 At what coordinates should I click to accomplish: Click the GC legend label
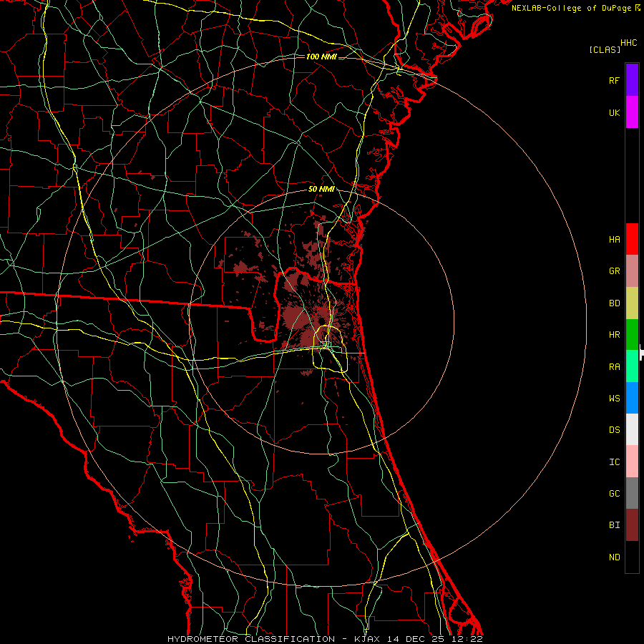(x=614, y=494)
